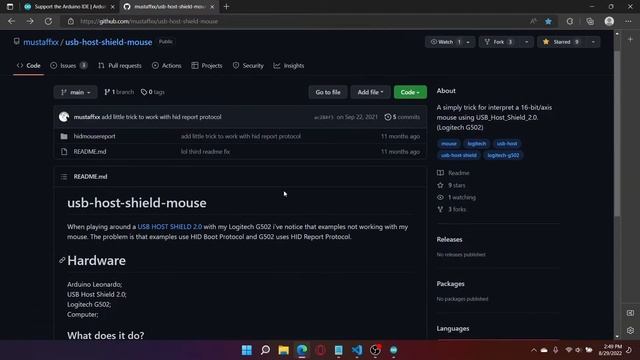The width and height of the screenshot is (640, 360).
Task: Expand the Fork dropdown arrow
Action: pyautogui.click(x=527, y=42)
